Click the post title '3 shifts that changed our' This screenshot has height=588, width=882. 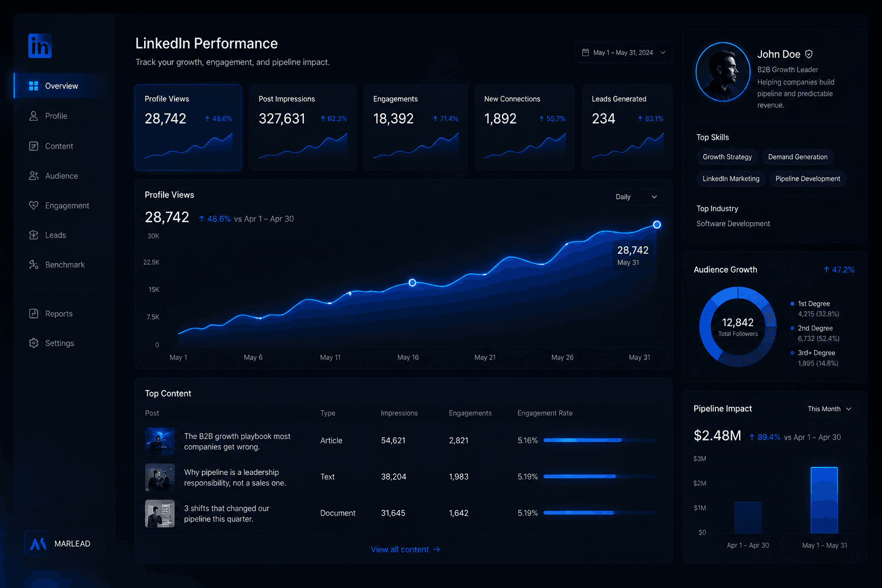click(226, 514)
